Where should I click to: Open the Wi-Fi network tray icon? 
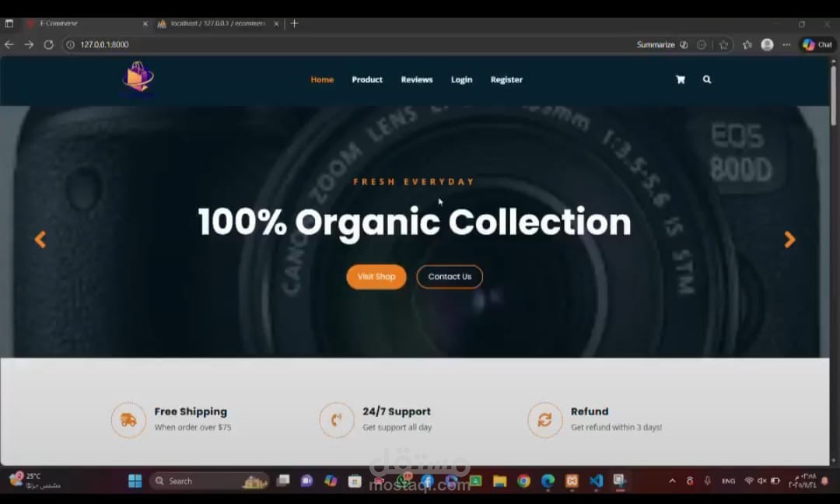tap(749, 481)
